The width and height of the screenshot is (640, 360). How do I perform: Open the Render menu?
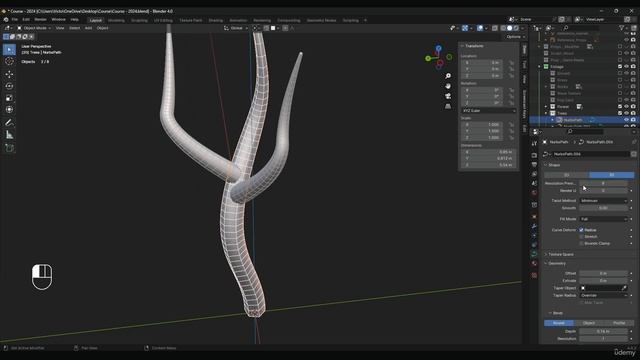pos(40,20)
